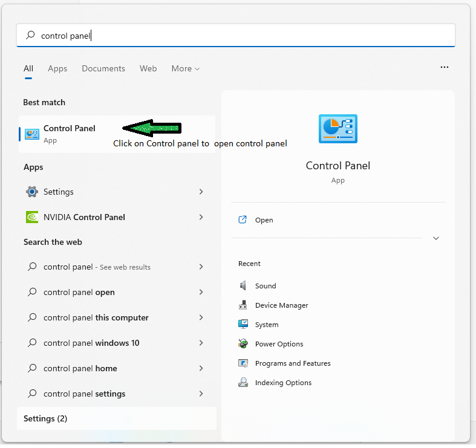This screenshot has width=476, height=448.
Task: Switch to the Web search tab
Action: (x=148, y=68)
